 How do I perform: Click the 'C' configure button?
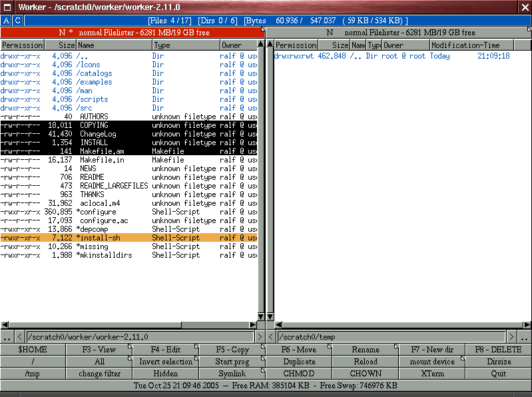18,21
